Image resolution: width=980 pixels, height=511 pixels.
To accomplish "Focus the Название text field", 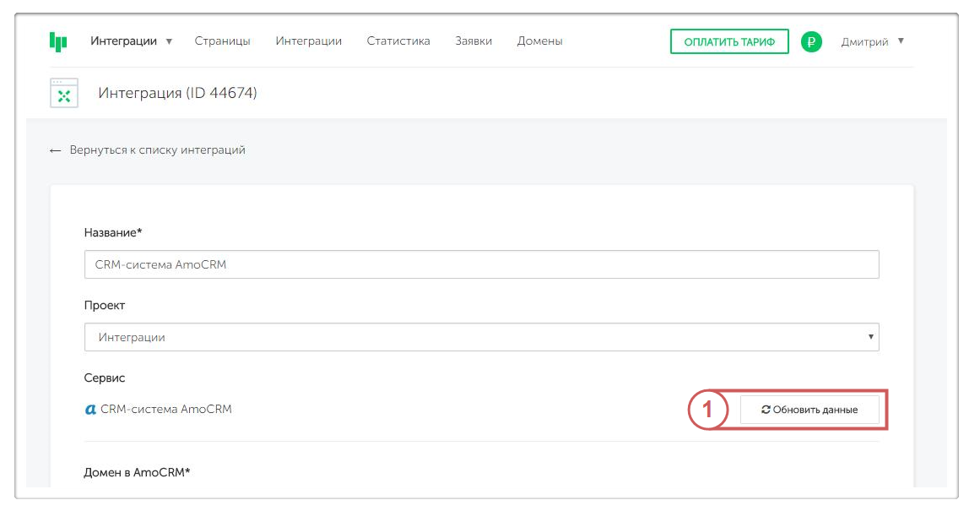I will 481,264.
